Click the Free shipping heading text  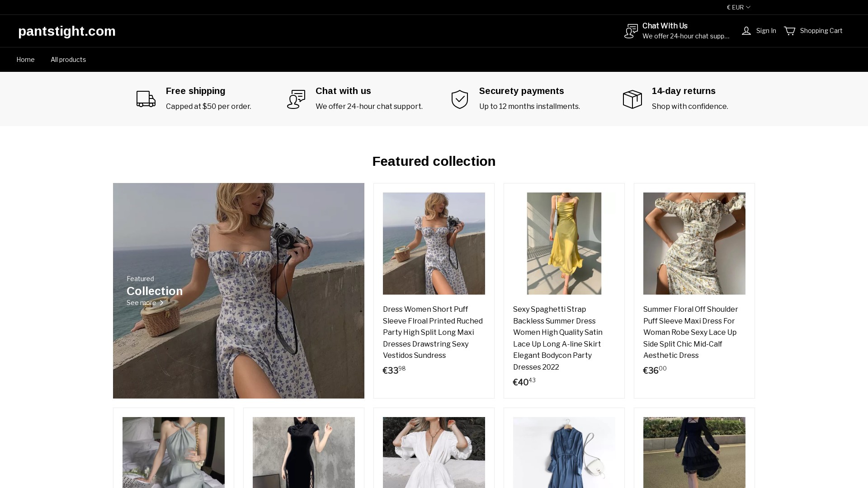pyautogui.click(x=195, y=91)
